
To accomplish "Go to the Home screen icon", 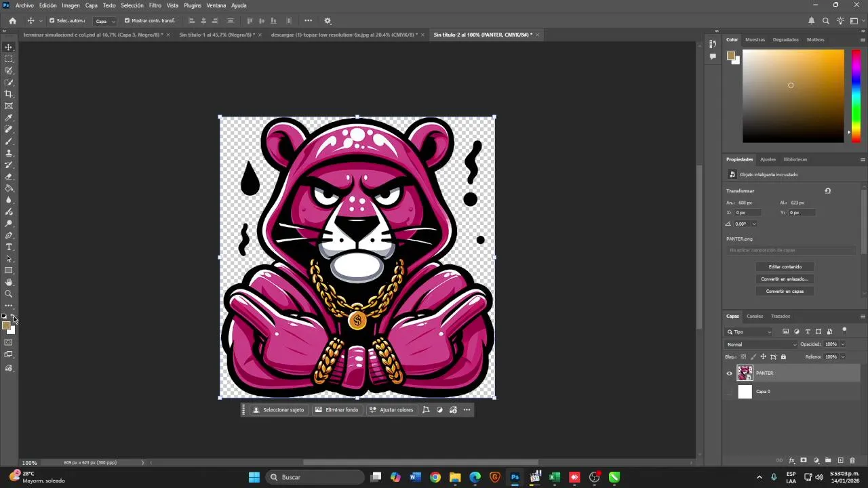I will pyautogui.click(x=12, y=21).
